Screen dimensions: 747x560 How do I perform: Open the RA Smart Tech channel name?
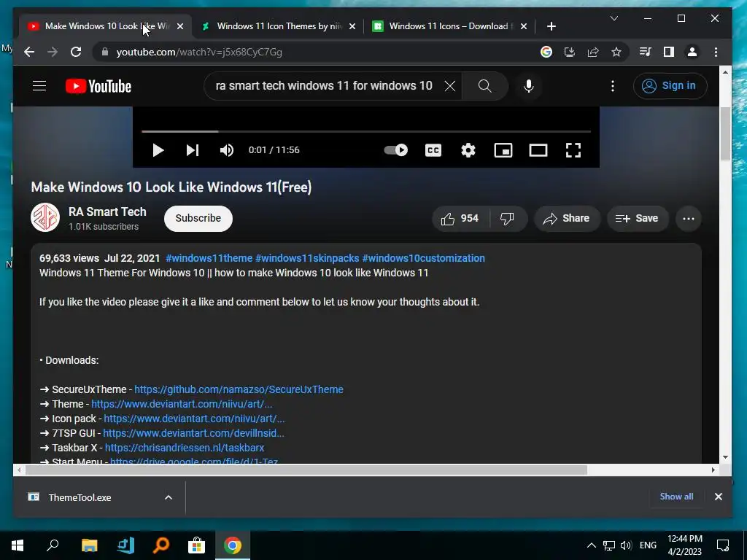point(107,212)
